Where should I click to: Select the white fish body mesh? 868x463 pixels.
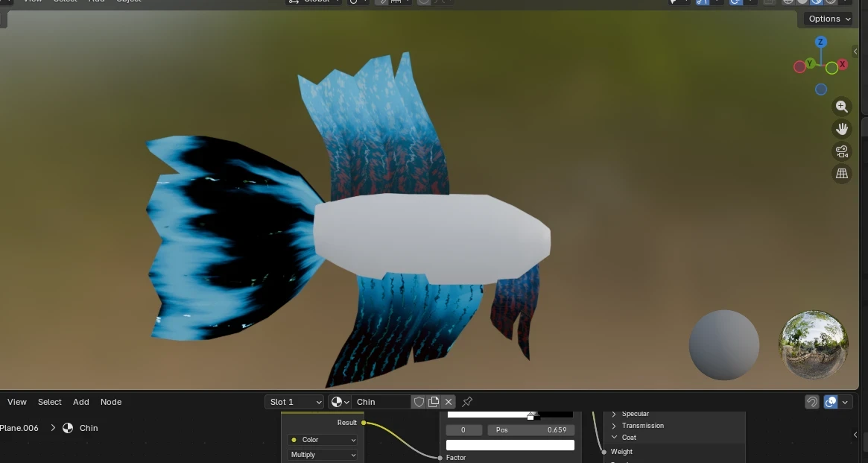(432, 238)
